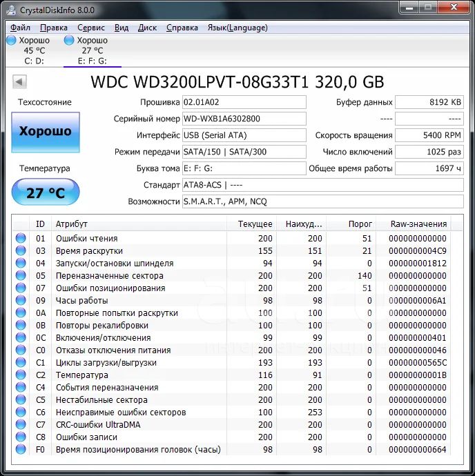Click the rotation speed value 5400 RPM
This screenshot has width=475, height=476.
coord(429,135)
